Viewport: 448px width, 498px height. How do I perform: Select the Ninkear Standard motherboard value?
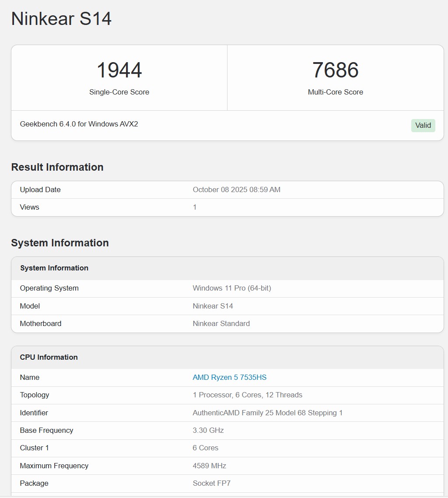221,324
